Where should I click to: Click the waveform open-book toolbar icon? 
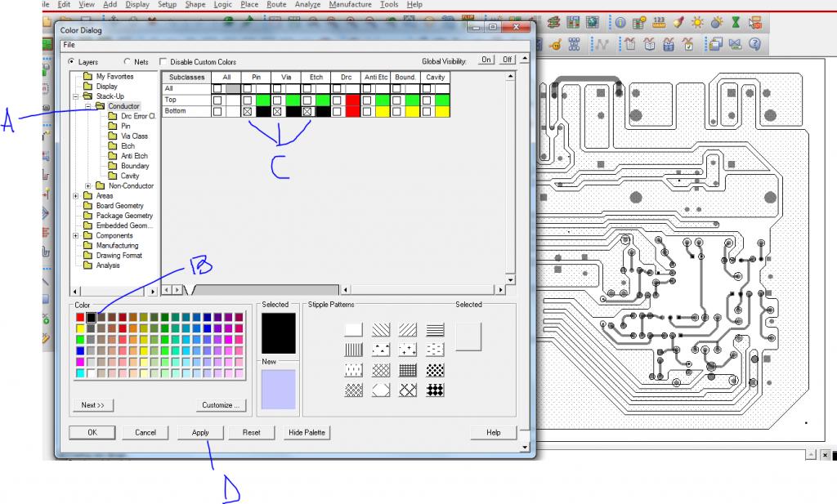click(649, 44)
